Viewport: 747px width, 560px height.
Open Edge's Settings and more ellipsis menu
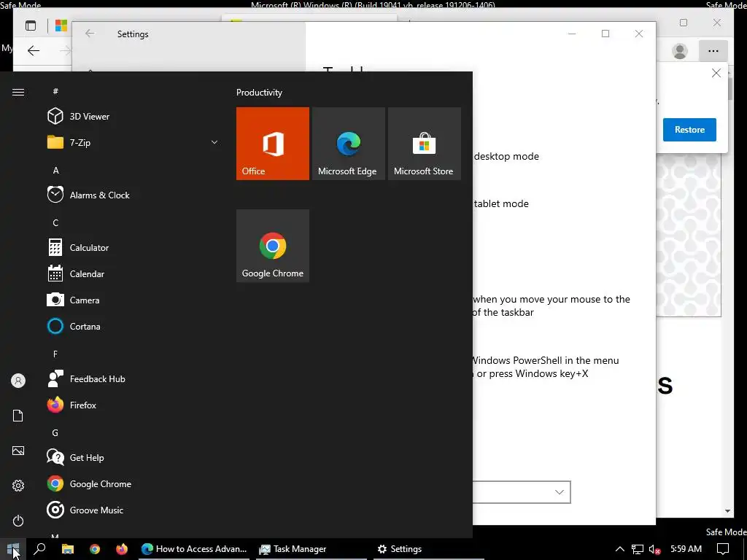tap(713, 51)
